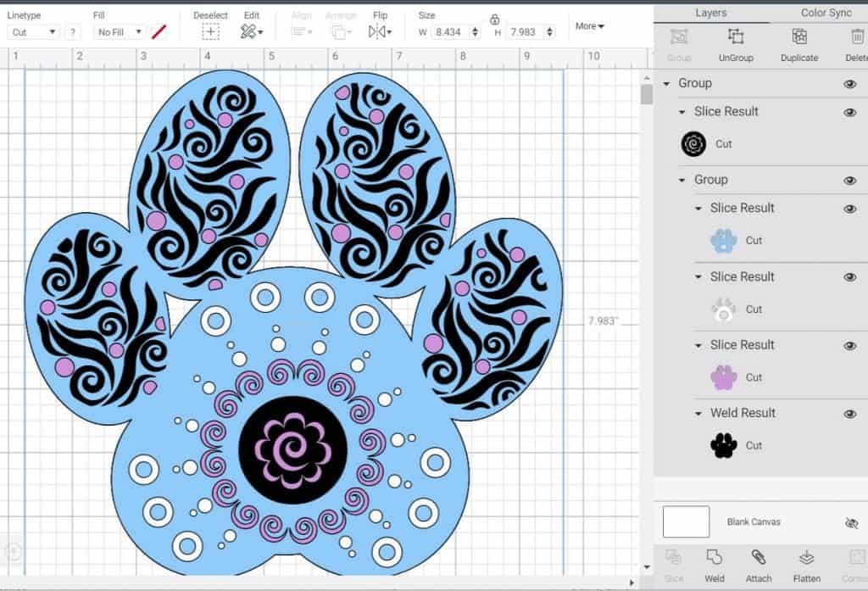
Task: Switch to the Layers tab
Action: click(x=711, y=13)
